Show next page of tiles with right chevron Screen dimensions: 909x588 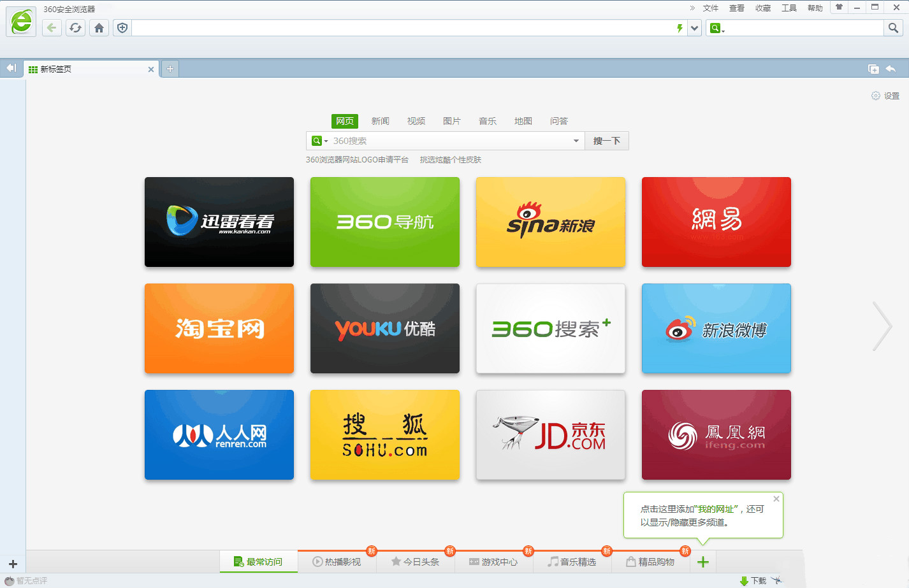(x=882, y=326)
